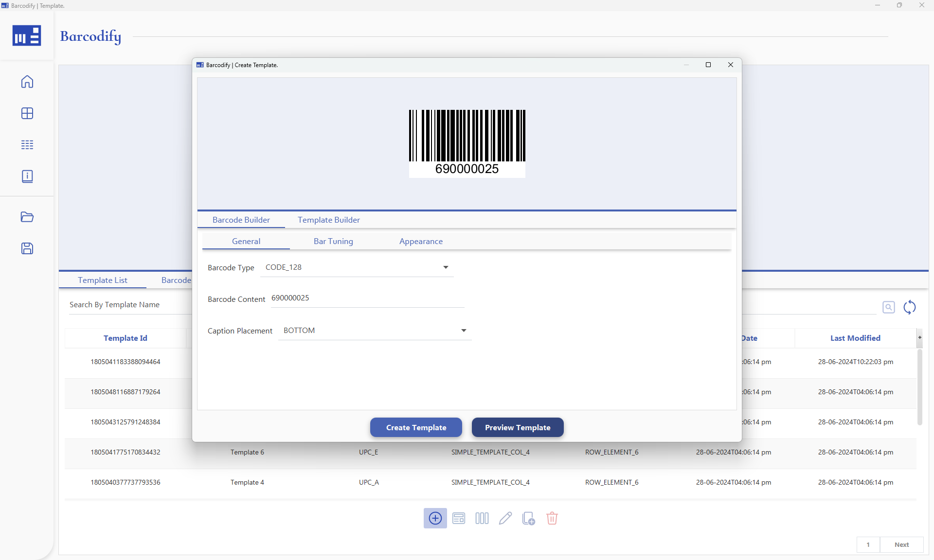Click the red delete trash icon
Screen dimensions: 934x560
(552, 518)
